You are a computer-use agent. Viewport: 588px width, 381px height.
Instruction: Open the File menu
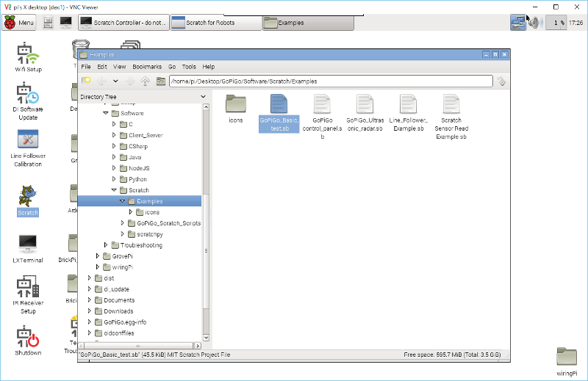point(86,67)
